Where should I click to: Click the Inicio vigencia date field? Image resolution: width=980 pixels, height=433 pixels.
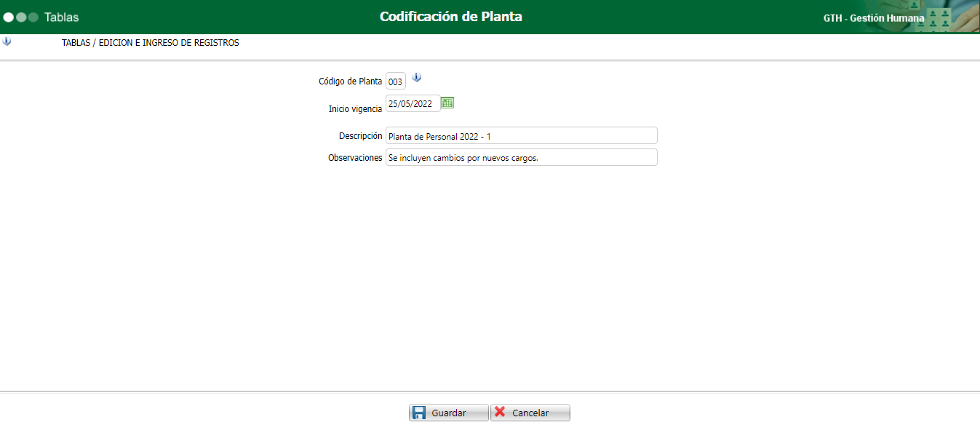click(x=413, y=103)
